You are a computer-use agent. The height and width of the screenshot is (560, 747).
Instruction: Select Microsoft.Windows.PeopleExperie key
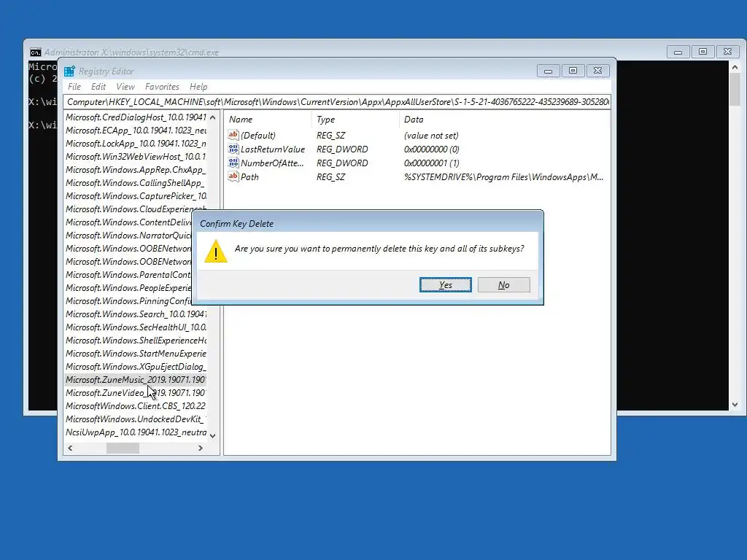[x=128, y=288]
